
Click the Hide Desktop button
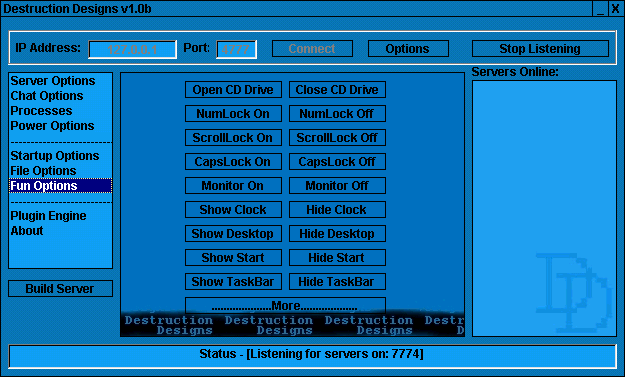337,234
